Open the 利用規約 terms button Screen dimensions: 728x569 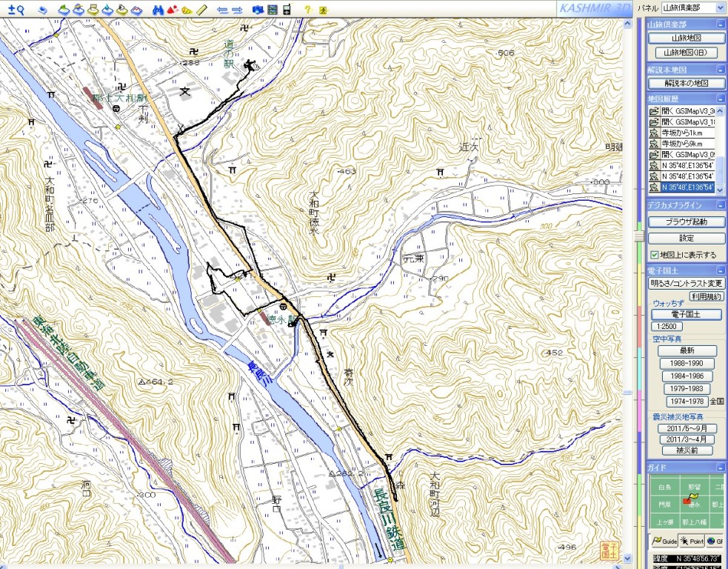click(x=707, y=296)
